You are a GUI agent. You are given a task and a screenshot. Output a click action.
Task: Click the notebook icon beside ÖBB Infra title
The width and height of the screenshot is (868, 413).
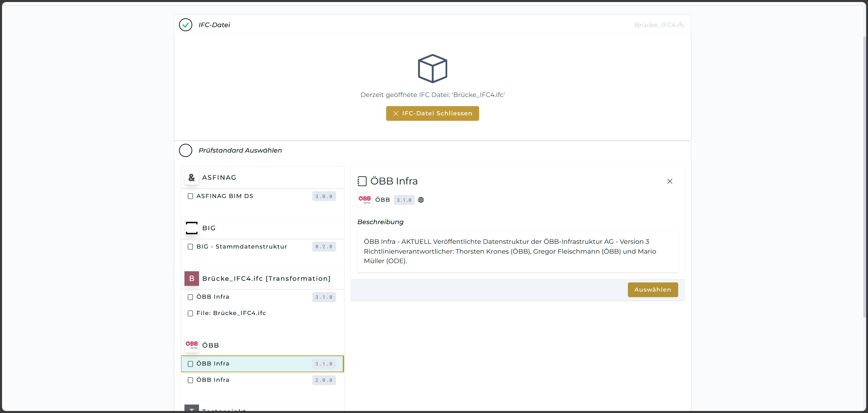pos(362,181)
